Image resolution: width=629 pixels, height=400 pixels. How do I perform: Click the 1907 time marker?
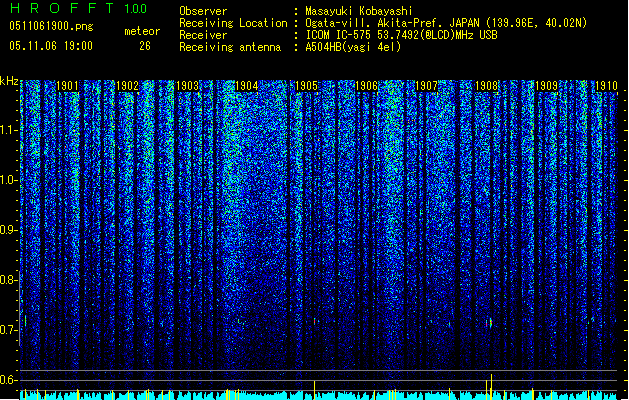tap(426, 86)
